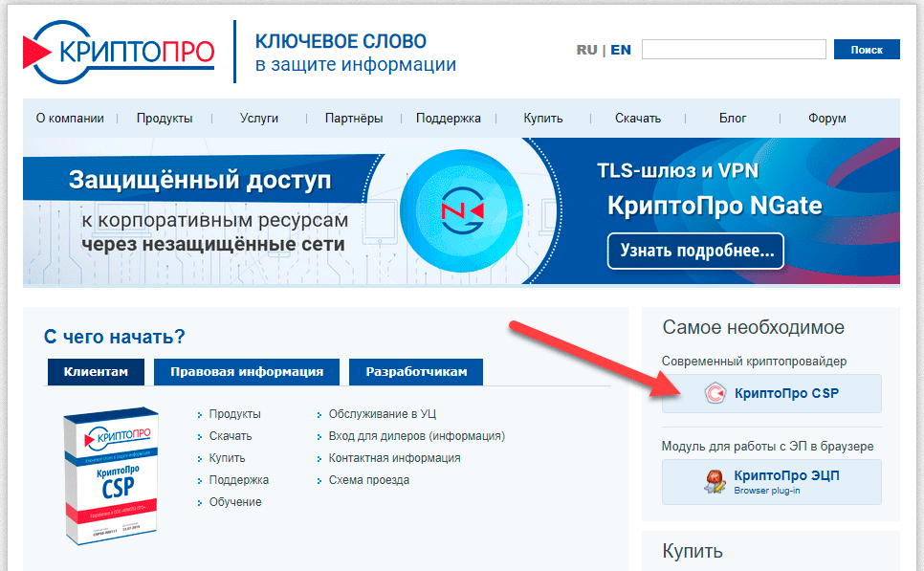Click the КриптоПро CSP product box image
This screenshot has width=924, height=571.
[111, 475]
